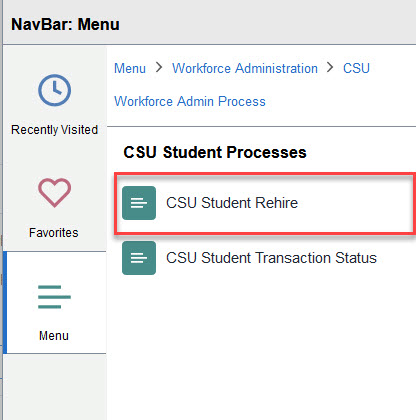
Task: Select the Menu hamburger icon
Action: coord(54,297)
